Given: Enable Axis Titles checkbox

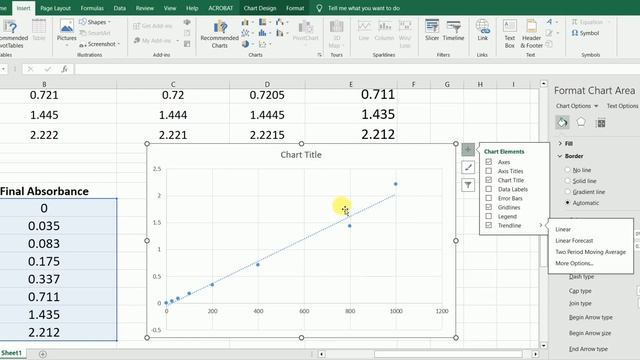Looking at the screenshot, I should click(489, 171).
